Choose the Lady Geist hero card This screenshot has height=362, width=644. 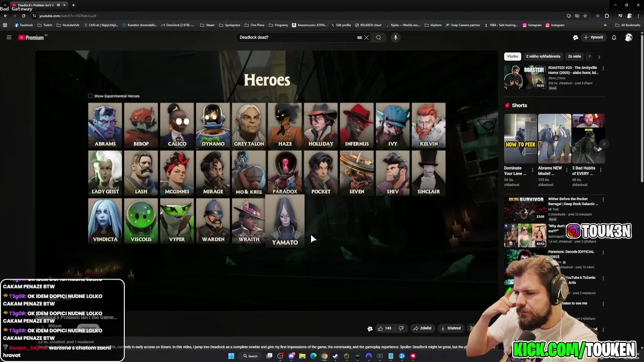105,173
